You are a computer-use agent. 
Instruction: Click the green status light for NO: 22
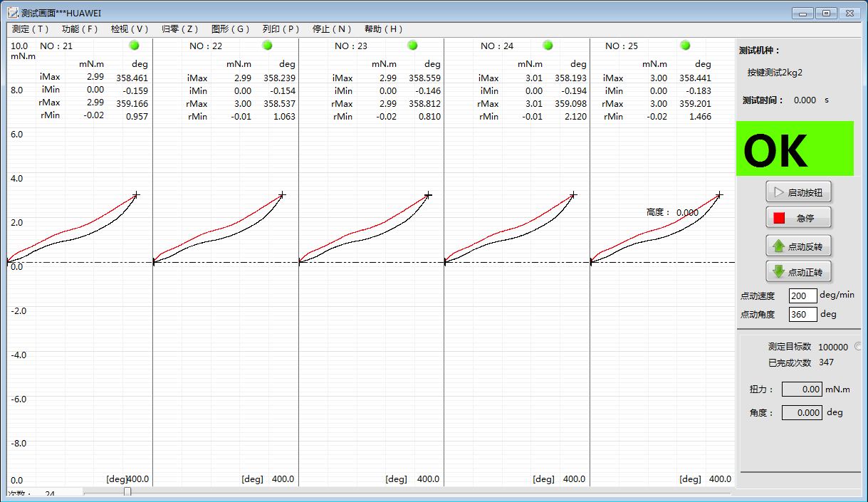267,46
